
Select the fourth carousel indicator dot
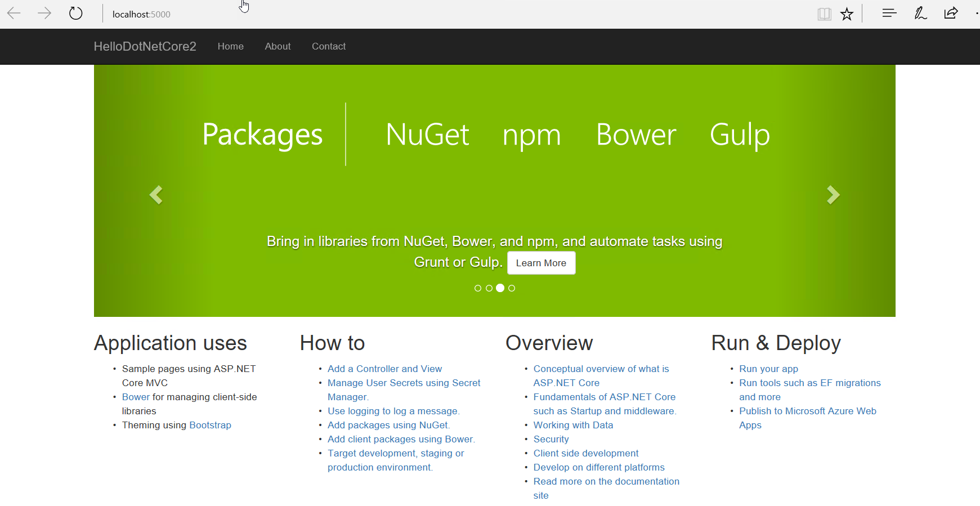point(512,288)
